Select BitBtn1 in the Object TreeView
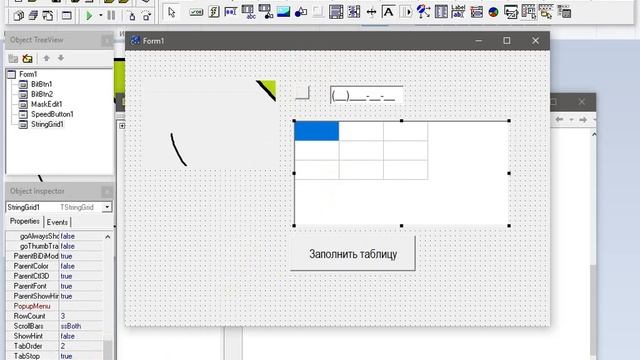Screen dimensions: 640x360 [x=42, y=84]
